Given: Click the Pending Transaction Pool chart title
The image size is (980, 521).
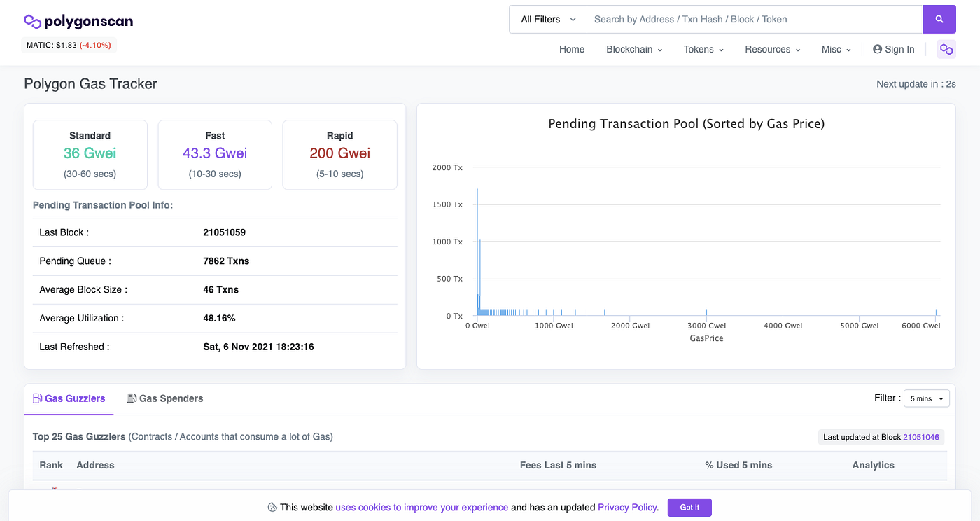Looking at the screenshot, I should pos(686,124).
